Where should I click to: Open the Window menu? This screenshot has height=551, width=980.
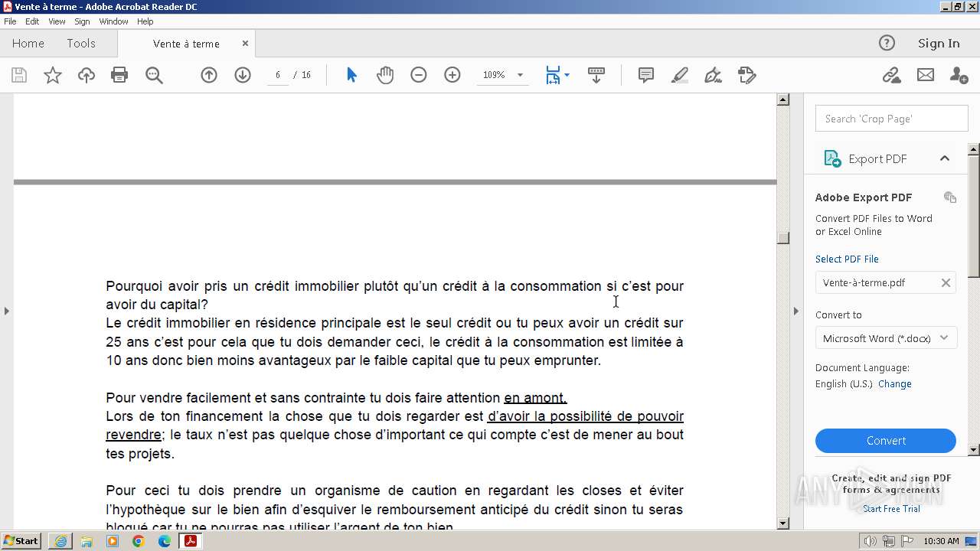coord(113,21)
